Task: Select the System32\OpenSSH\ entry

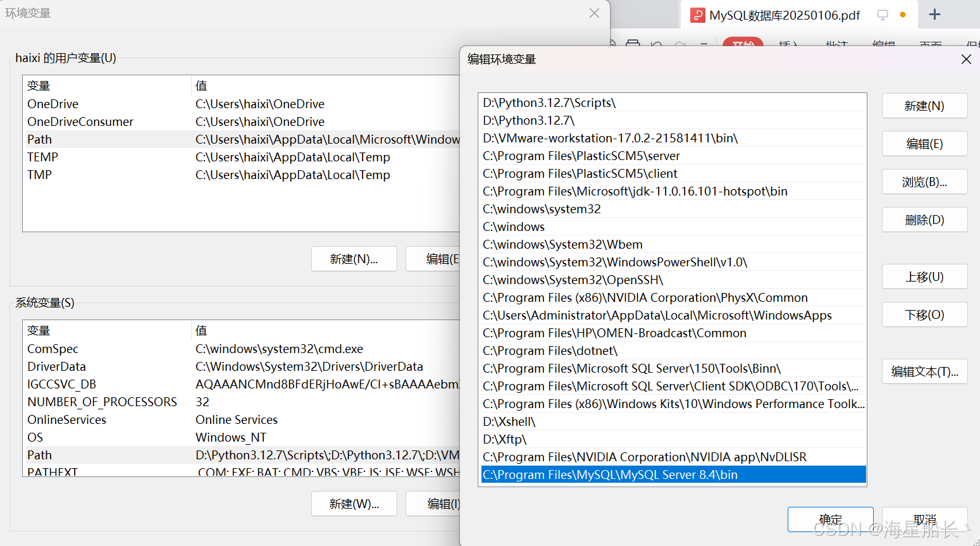Action: tap(673, 280)
